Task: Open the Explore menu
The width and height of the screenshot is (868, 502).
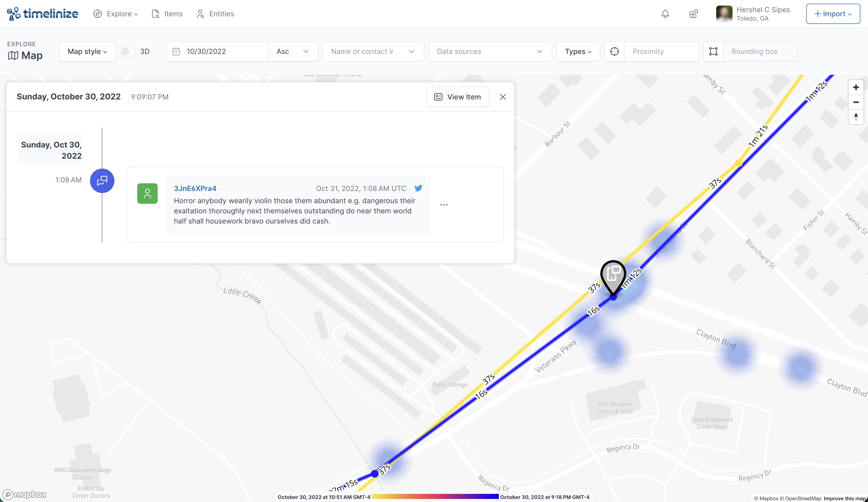Action: click(116, 14)
